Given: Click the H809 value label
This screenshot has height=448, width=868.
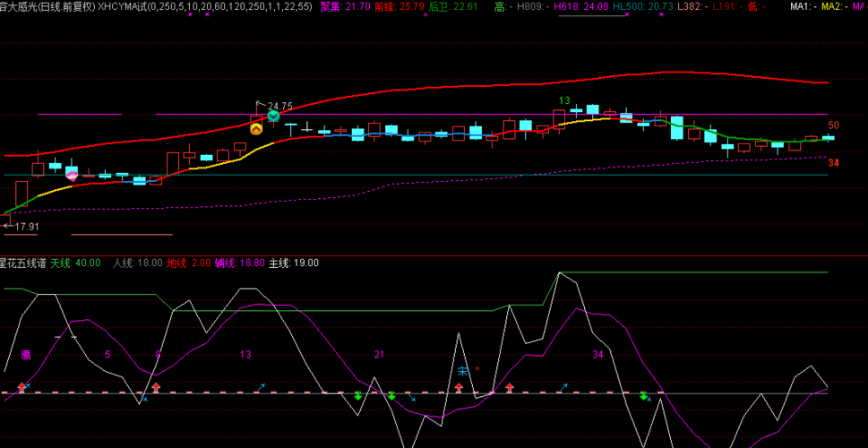Looking at the screenshot, I should coord(533,6).
